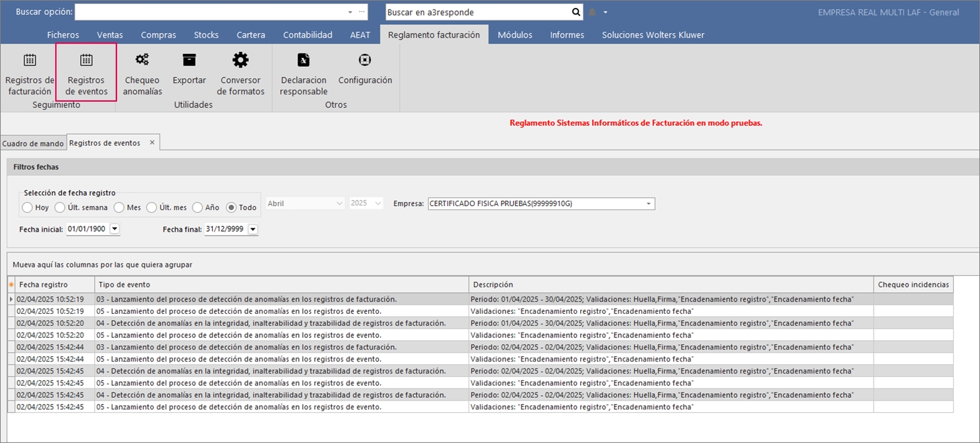Open the notifications bell

click(592, 12)
